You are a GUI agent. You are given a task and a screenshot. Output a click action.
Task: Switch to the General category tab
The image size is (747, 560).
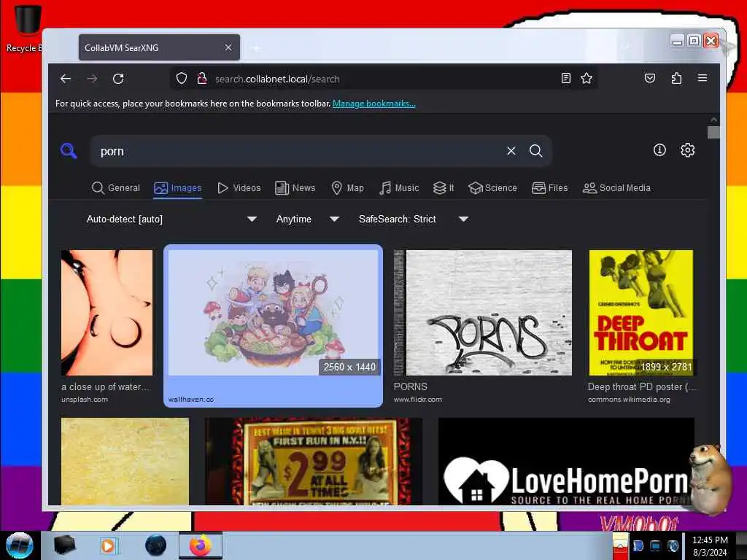tap(116, 187)
